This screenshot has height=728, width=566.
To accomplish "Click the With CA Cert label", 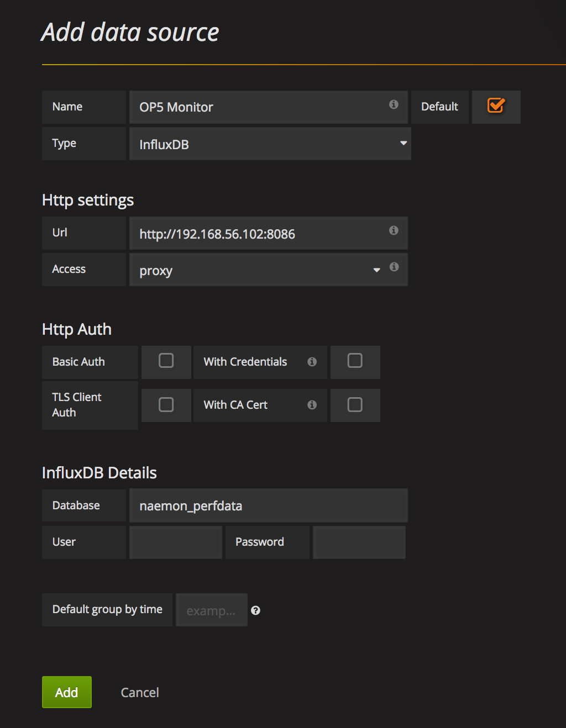I will (235, 405).
